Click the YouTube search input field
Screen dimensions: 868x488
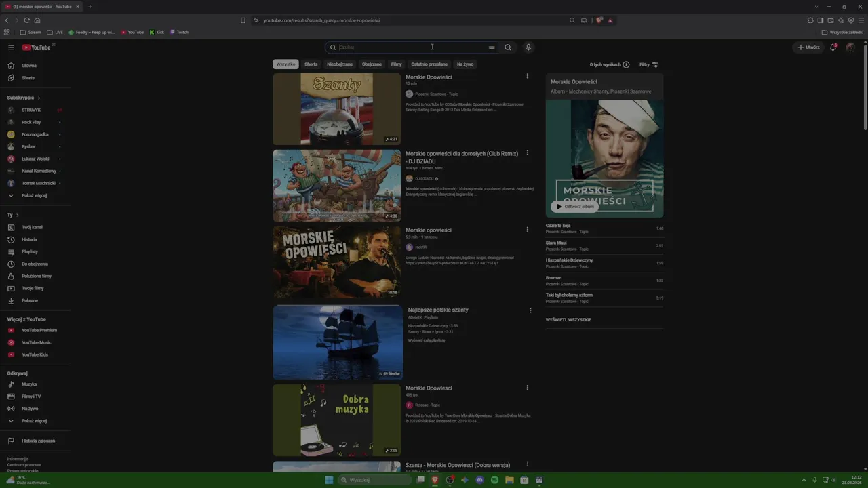coord(412,47)
